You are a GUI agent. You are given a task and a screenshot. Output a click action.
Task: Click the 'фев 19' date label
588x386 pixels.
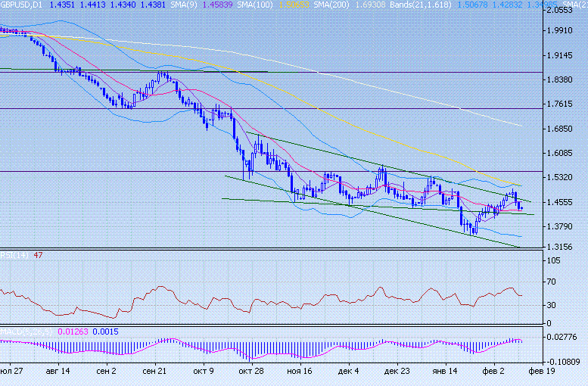coord(540,372)
